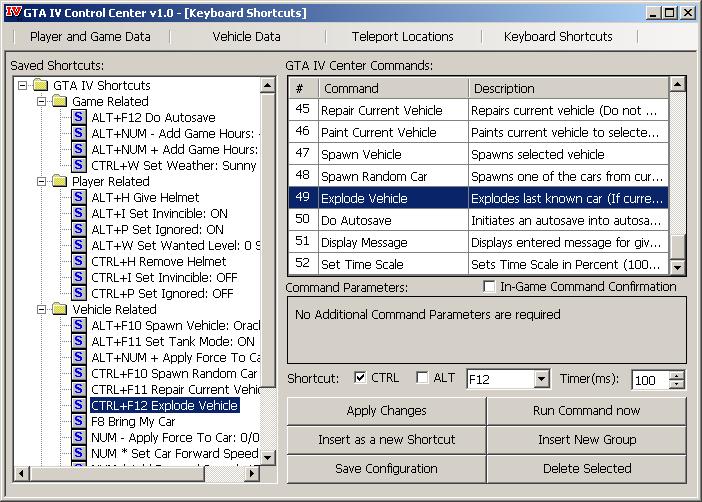Click the S icon beside F8 Bring My Car

coord(79,422)
